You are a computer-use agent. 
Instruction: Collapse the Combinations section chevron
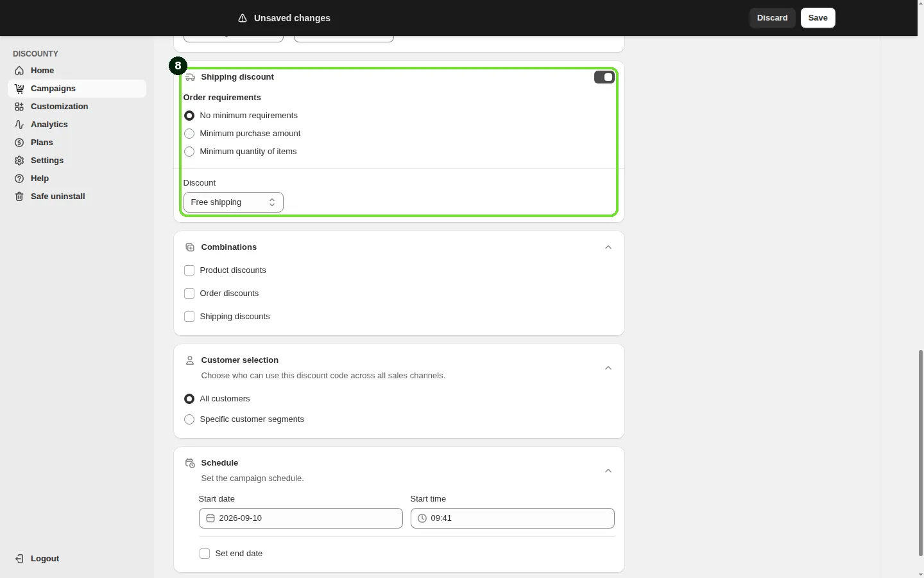tap(608, 247)
